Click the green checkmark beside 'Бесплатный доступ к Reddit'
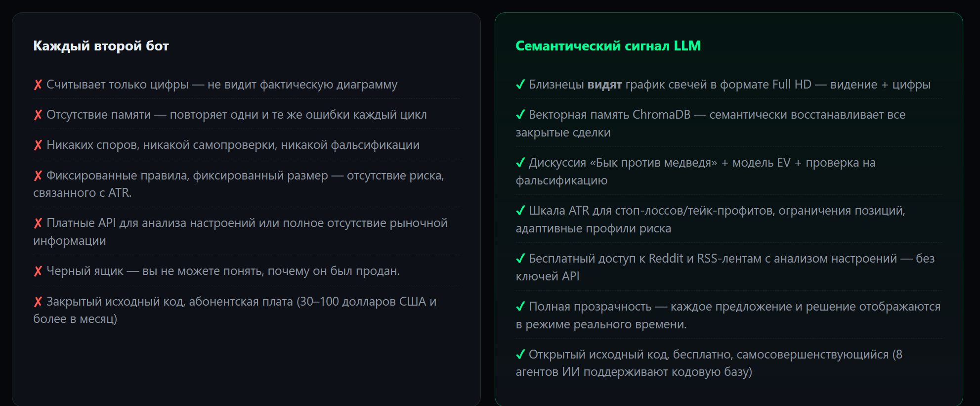The image size is (980, 406). point(520,259)
